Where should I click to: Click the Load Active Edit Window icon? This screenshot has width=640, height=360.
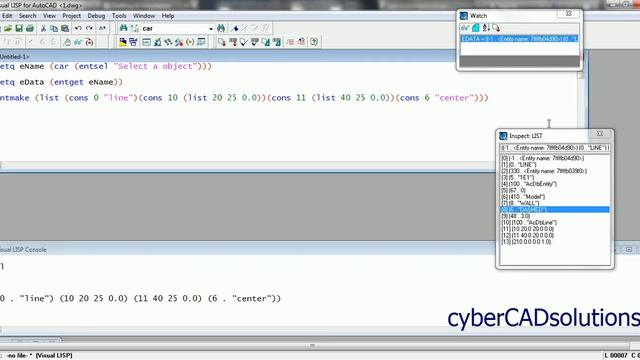pyautogui.click(x=222, y=42)
